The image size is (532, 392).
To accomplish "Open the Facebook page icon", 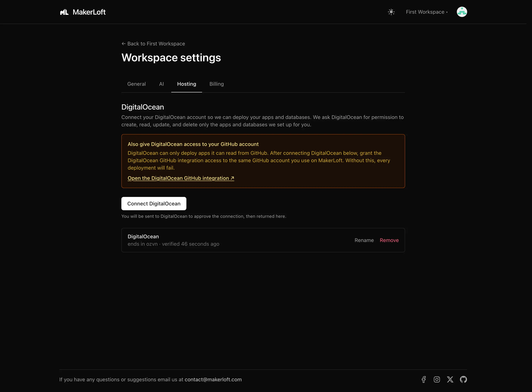I will click(x=424, y=379).
